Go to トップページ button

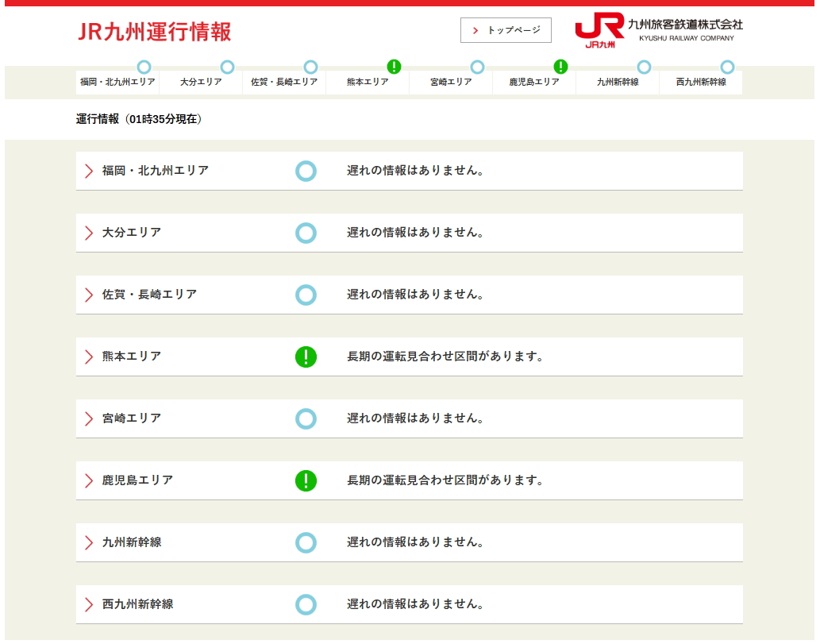click(x=506, y=30)
